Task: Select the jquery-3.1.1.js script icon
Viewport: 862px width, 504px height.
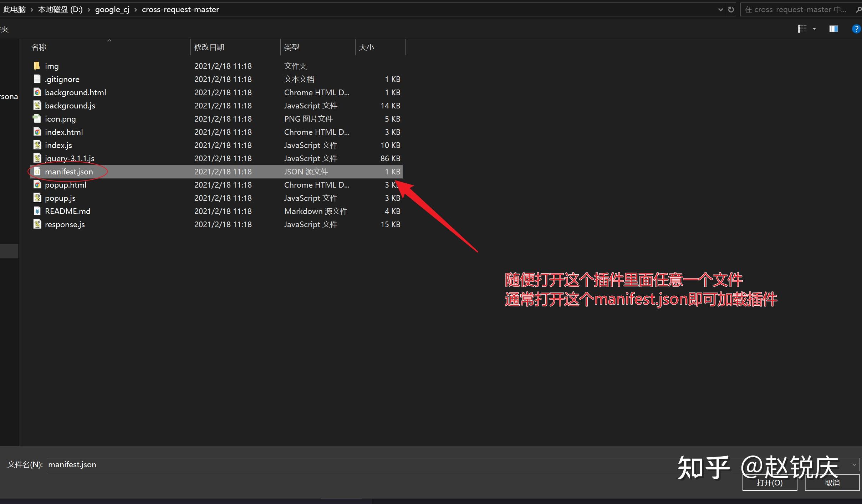Action: pos(37,158)
